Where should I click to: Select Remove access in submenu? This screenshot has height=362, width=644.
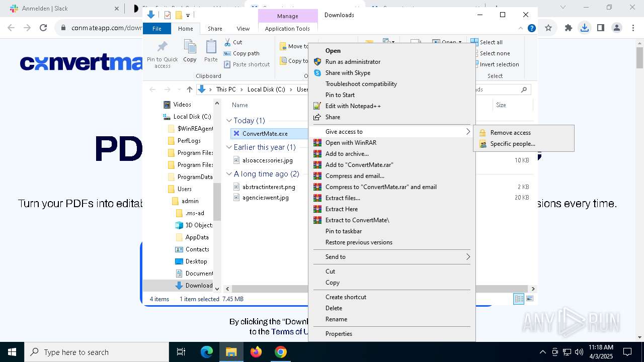click(x=523, y=133)
